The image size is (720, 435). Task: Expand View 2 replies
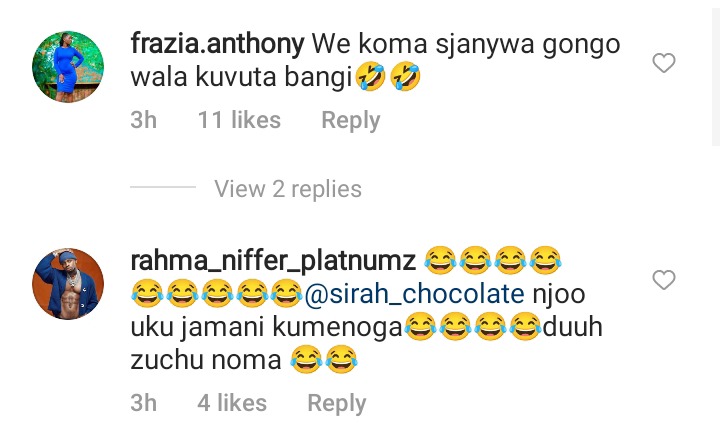pyautogui.click(x=288, y=189)
